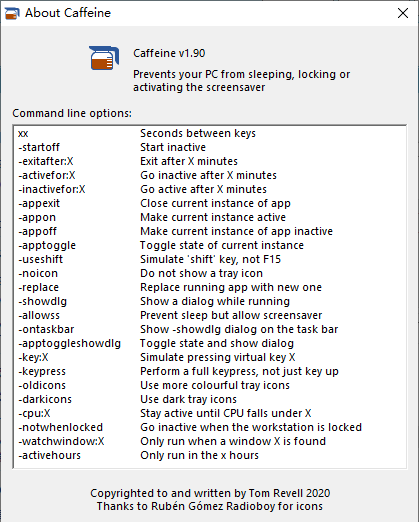This screenshot has width=419, height=522.
Task: Click the -keypress option text
Action: pyautogui.click(x=42, y=371)
